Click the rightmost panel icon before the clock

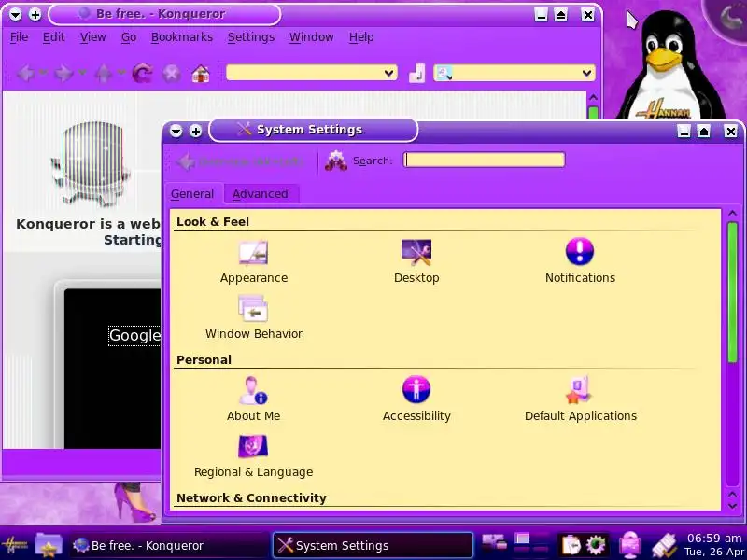point(665,546)
